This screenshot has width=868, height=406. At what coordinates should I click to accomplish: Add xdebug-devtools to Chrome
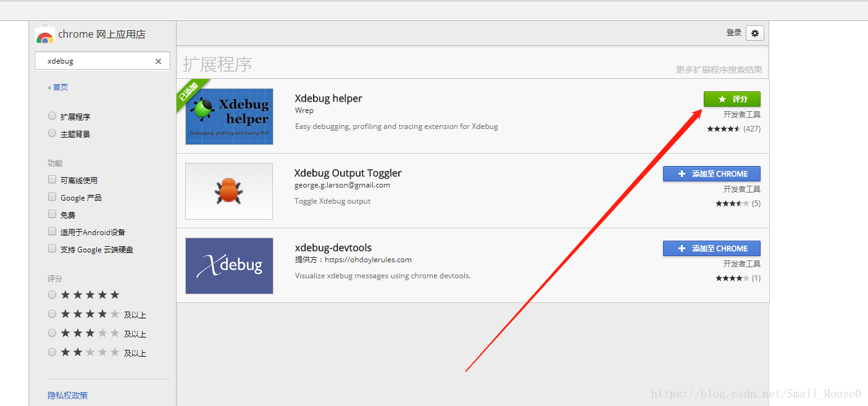[x=711, y=249]
